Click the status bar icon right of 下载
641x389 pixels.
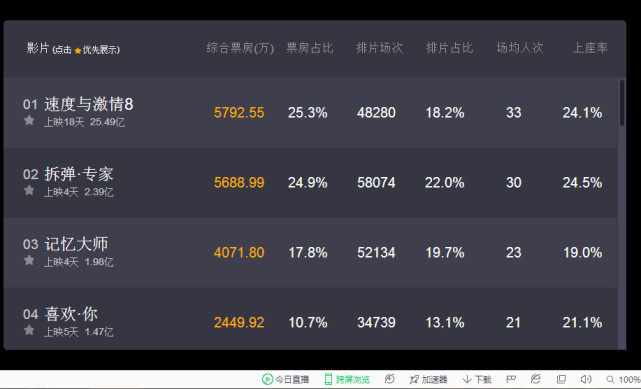point(511,379)
